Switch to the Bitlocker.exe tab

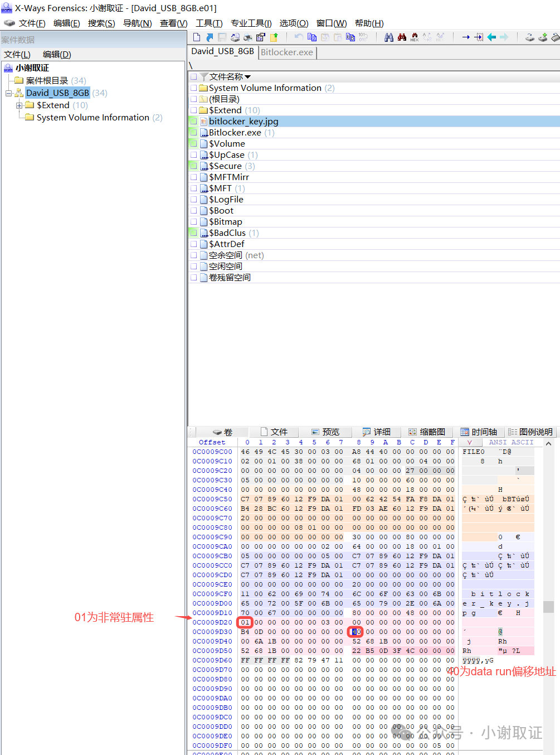click(287, 52)
